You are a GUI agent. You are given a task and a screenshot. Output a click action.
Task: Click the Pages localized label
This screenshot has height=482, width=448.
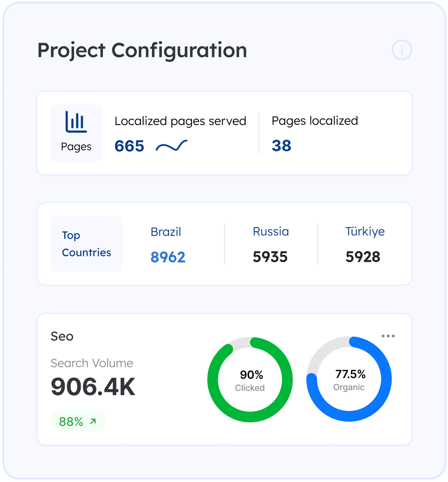(315, 121)
